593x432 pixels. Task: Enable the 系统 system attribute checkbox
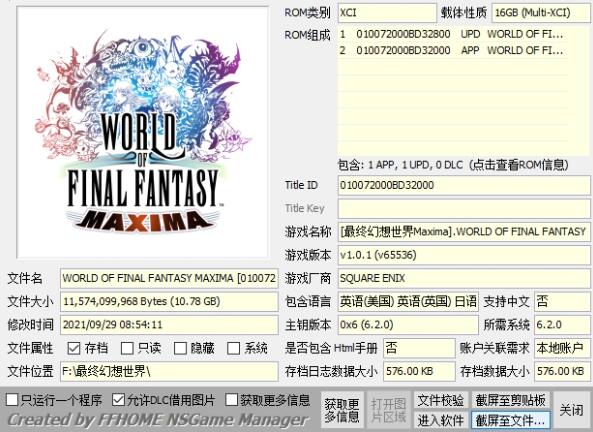(233, 348)
